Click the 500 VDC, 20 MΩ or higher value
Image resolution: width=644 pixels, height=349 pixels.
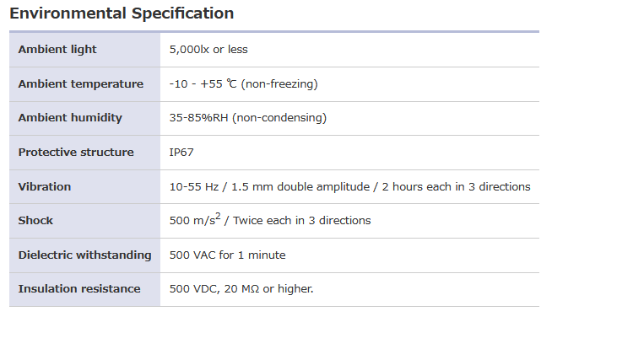click(241, 289)
